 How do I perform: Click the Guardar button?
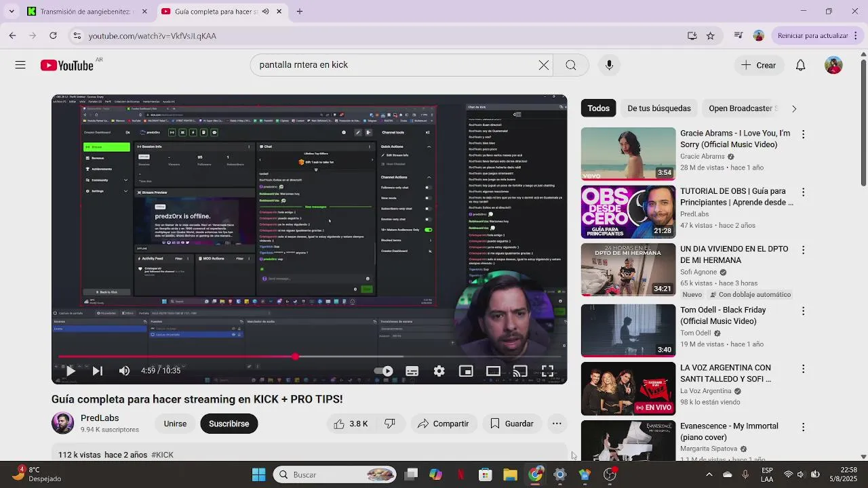click(x=512, y=424)
